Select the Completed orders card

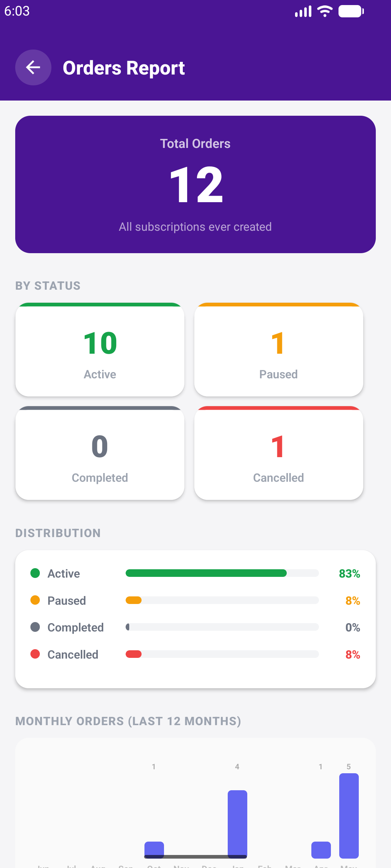click(x=100, y=453)
